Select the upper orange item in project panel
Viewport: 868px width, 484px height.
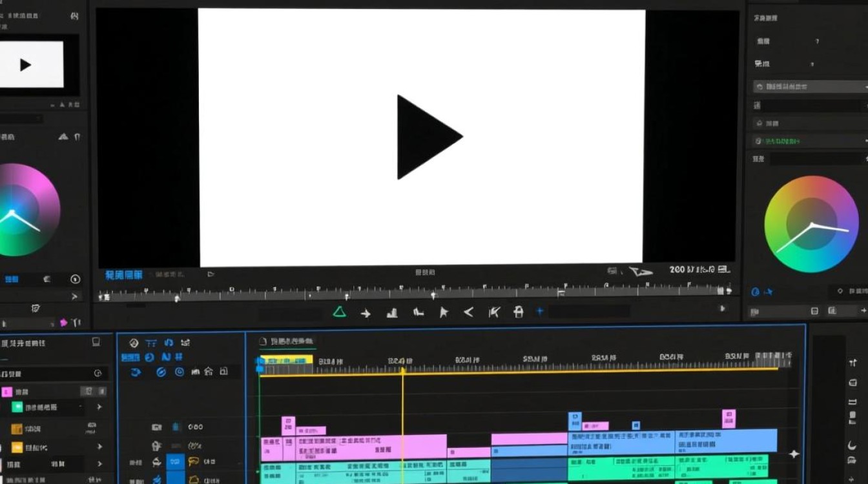pos(17,429)
